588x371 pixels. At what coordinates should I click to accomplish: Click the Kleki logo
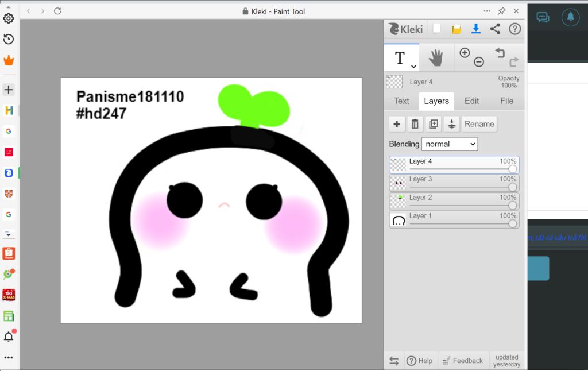(405, 29)
